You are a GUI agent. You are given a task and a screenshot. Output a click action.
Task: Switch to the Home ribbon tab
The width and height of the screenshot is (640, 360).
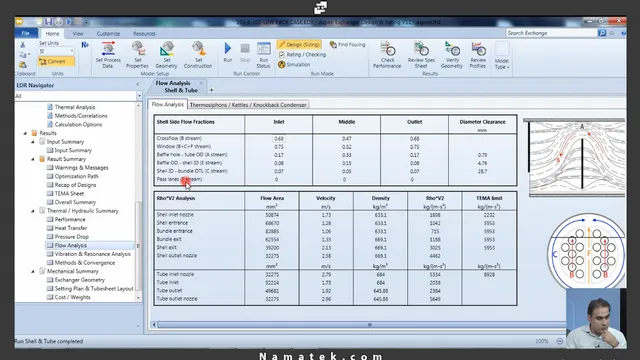click(52, 33)
